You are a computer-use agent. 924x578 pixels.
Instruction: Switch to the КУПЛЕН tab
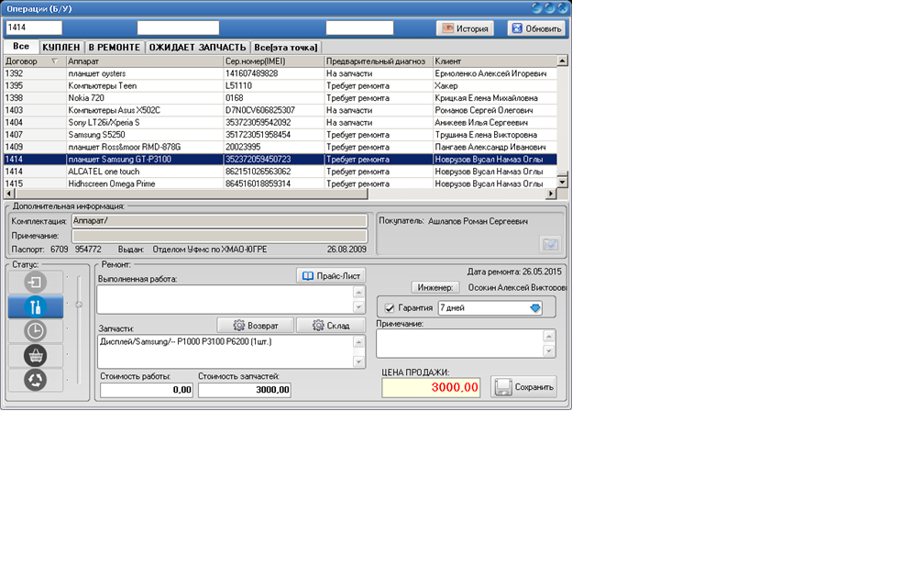(60, 47)
